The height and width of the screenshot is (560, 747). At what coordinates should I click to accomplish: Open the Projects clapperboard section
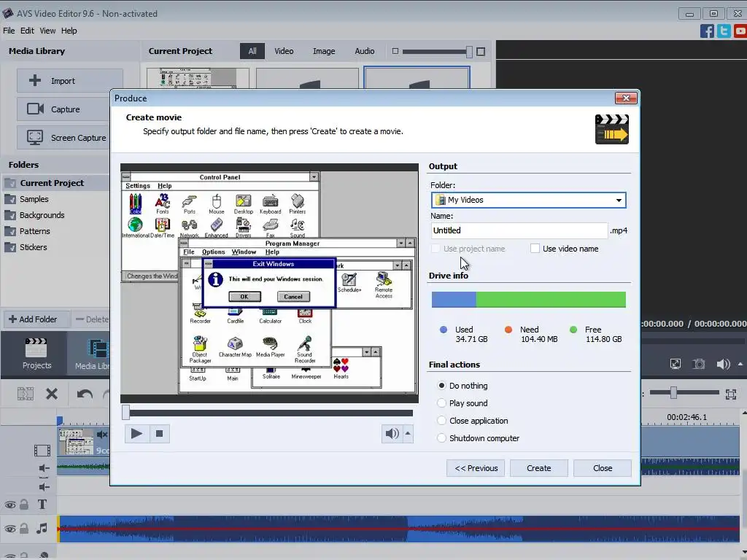pos(36,354)
